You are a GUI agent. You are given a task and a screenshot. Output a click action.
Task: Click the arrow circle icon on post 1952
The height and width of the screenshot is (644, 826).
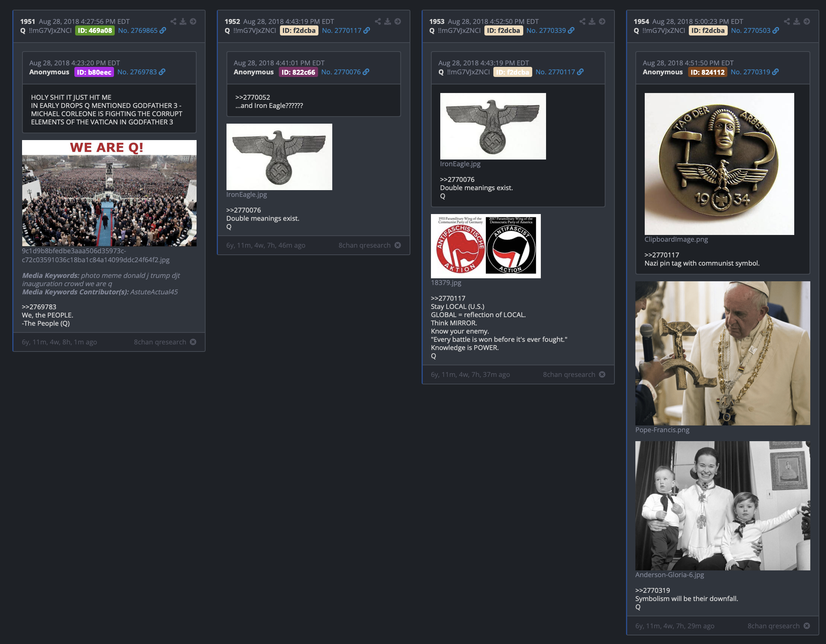398,22
